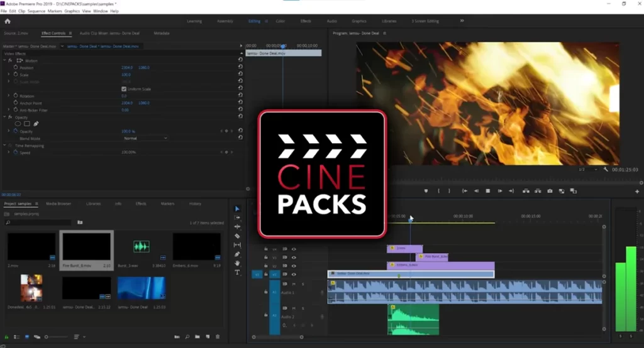Toggle animation stopwatch for Position
The image size is (644, 348).
[16, 67]
